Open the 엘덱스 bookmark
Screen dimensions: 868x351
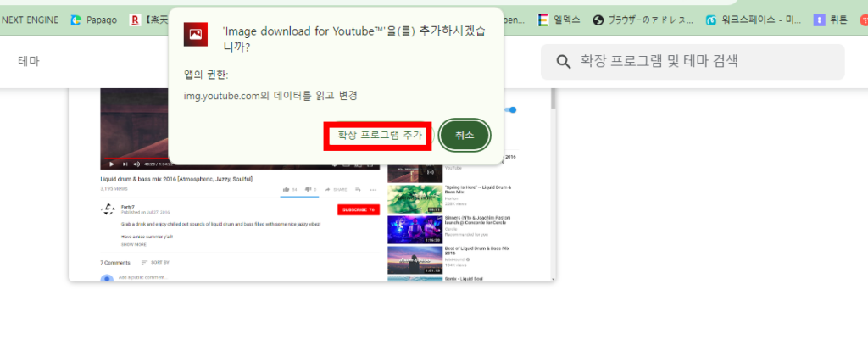click(559, 20)
